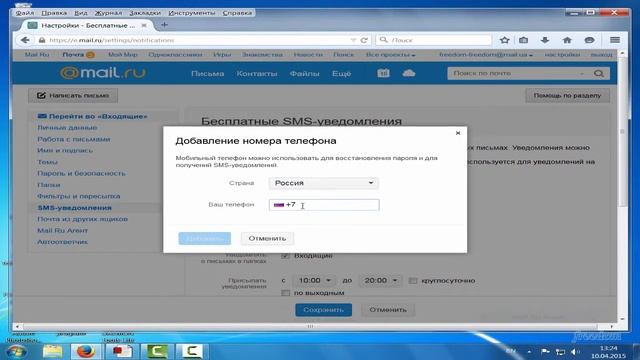640x360 pixels.
Task: Open the Письма tab in mail header
Action: [x=207, y=73]
